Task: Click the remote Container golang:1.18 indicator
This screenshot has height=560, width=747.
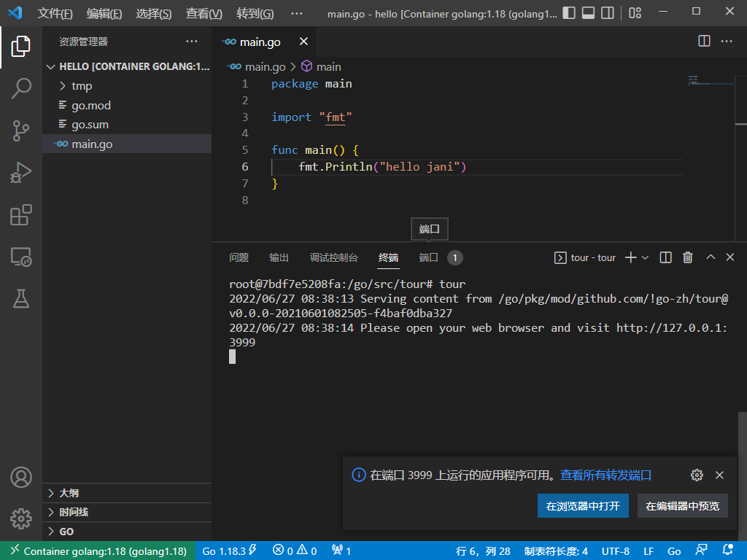Action: tap(98, 551)
